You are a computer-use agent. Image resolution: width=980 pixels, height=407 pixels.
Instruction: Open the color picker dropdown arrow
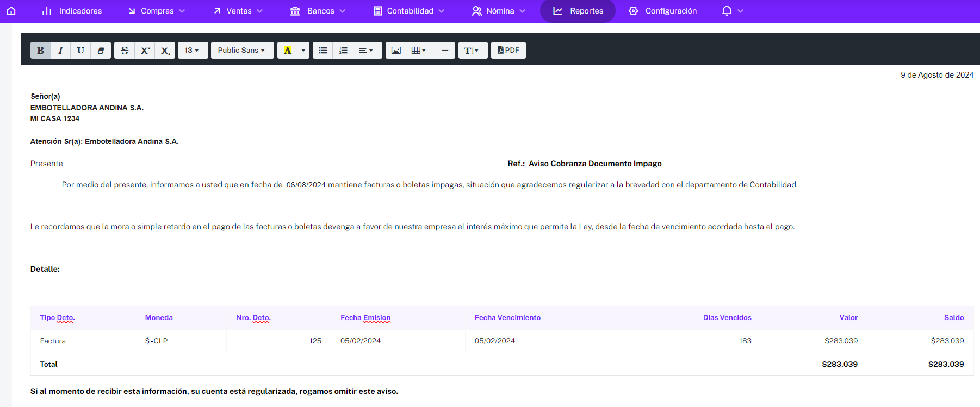[303, 51]
